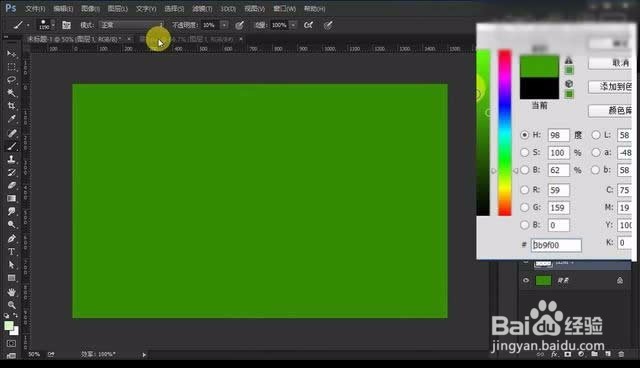Open the fourth menu in the menu bar
Image resolution: width=640 pixels, height=368 pixels.
click(118, 9)
